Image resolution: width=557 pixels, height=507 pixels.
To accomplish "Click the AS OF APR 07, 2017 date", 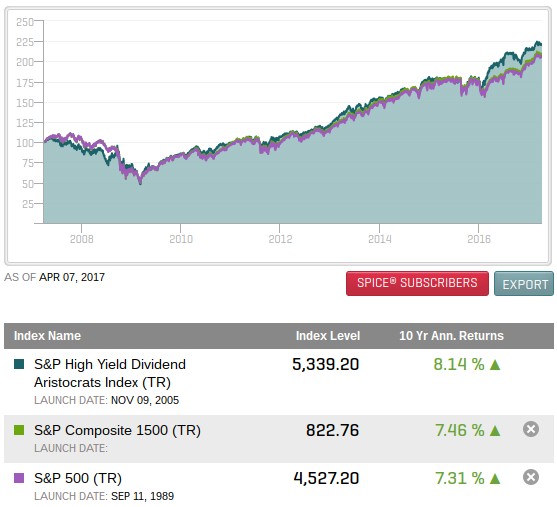I will 54,277.
